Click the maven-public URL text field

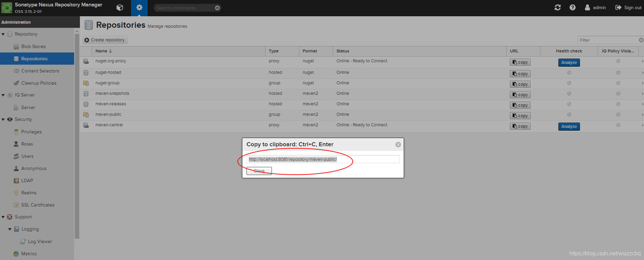323,159
